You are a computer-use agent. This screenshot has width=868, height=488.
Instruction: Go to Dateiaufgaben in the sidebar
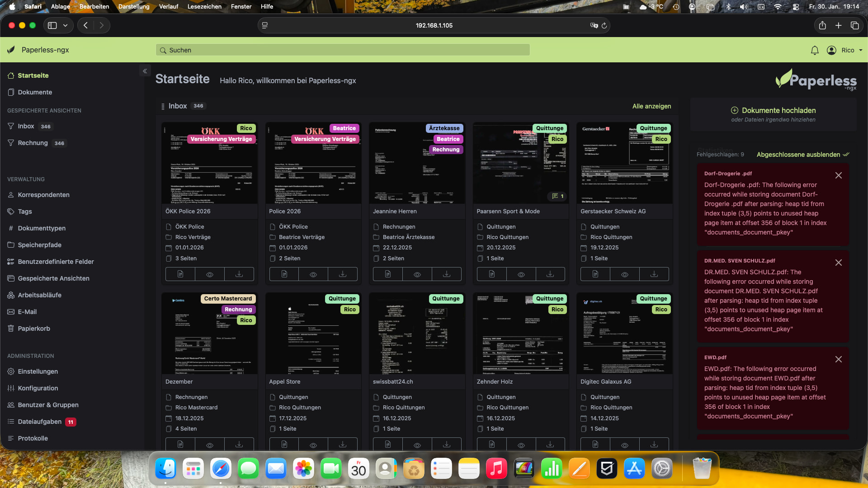point(40,422)
